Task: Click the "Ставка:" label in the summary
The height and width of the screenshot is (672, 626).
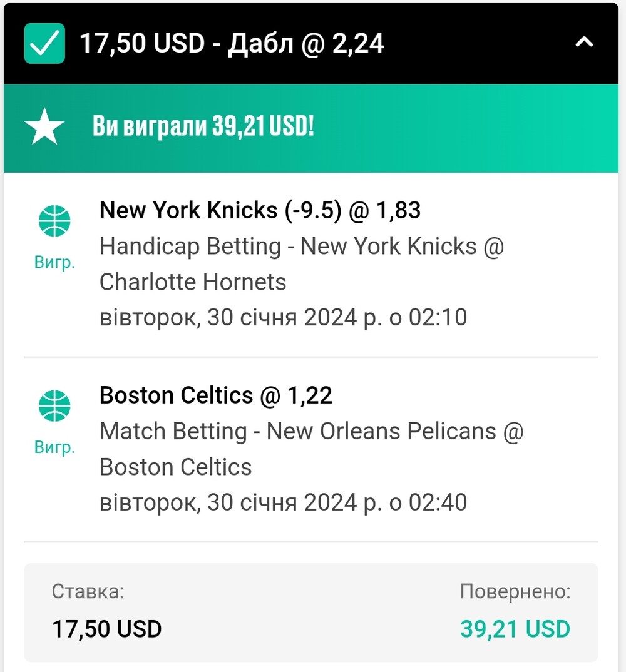Action: click(88, 591)
